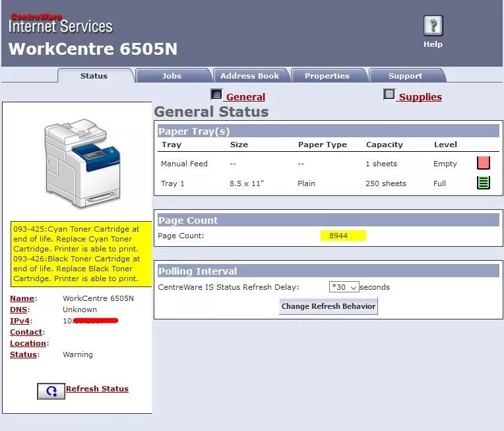The height and width of the screenshot is (431, 504).
Task: Click the Polling Interval section header
Action: tap(329, 271)
